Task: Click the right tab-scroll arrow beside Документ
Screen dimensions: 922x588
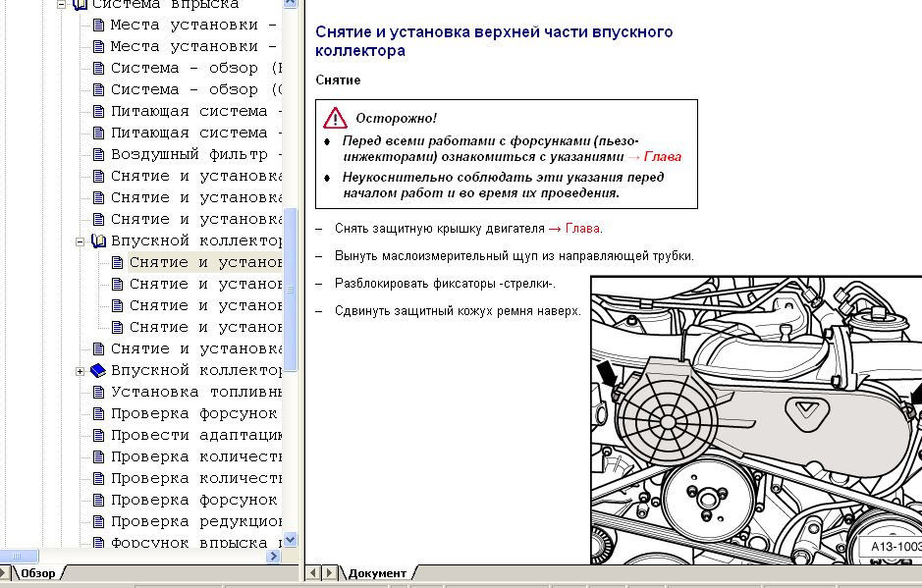Action: pyautogui.click(x=330, y=572)
